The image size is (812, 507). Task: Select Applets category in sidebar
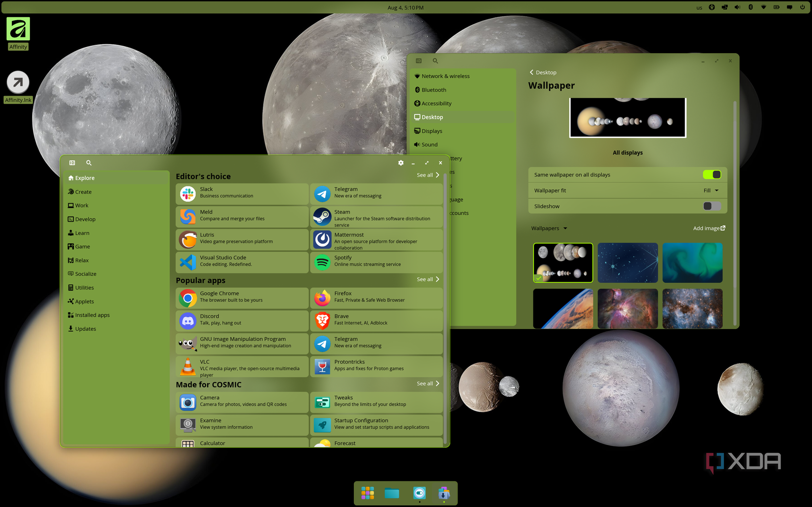pyautogui.click(x=116, y=301)
